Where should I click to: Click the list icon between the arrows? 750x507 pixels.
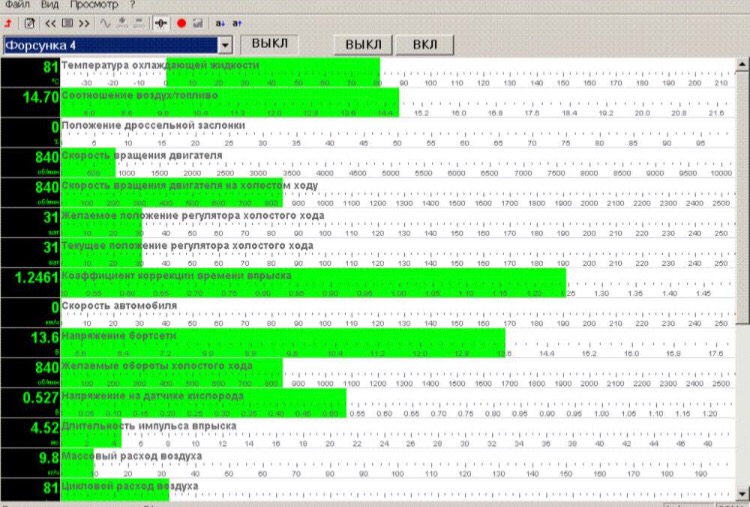pos(68,22)
